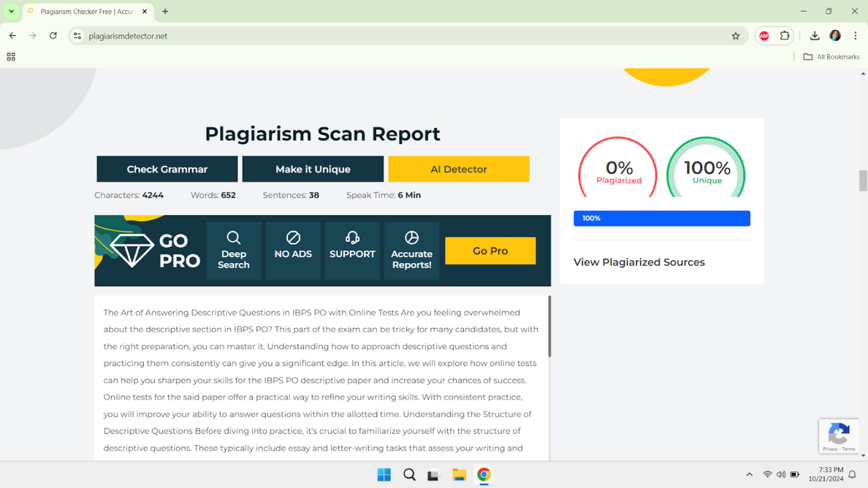The width and height of the screenshot is (868, 488).
Task: Open the tab search dropdown arrow
Action: (x=11, y=11)
